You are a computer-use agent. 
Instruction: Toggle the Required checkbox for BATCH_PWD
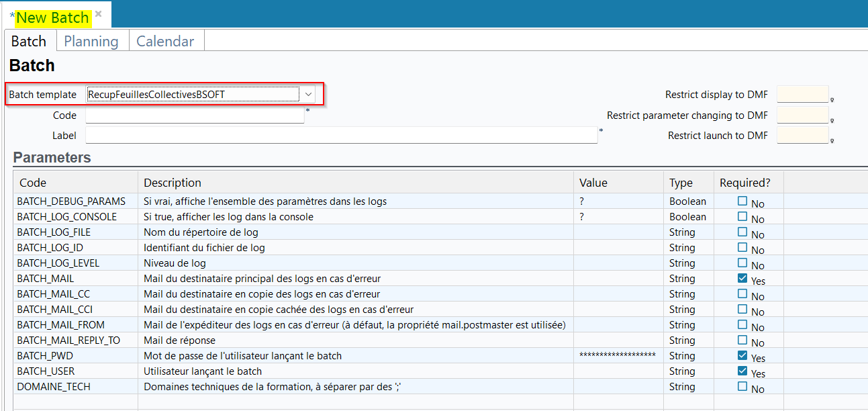[x=742, y=355]
